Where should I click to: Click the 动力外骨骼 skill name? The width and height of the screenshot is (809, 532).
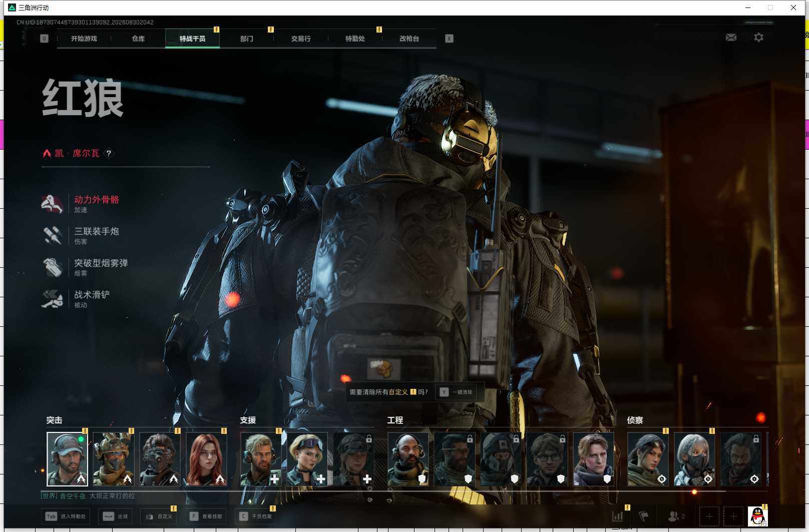97,200
